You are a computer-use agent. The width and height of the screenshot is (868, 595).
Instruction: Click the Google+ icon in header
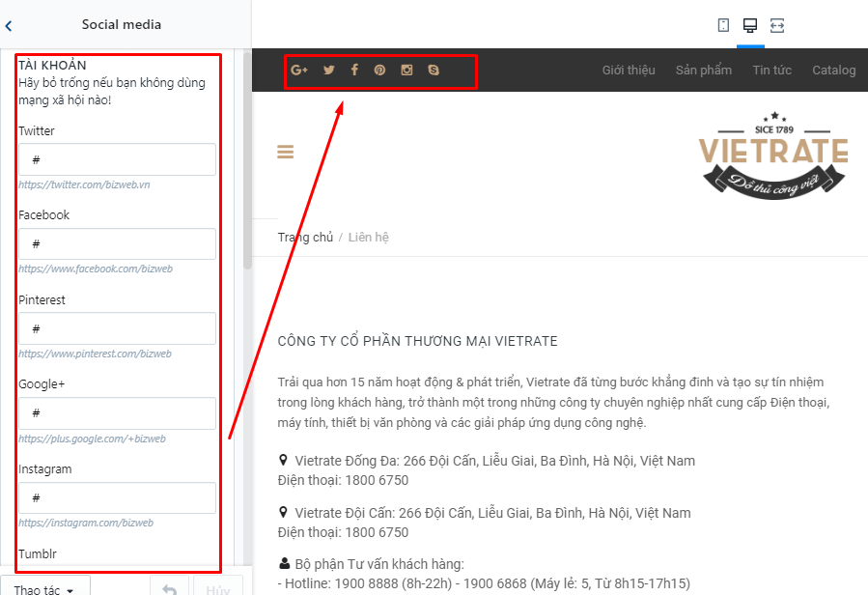point(299,70)
